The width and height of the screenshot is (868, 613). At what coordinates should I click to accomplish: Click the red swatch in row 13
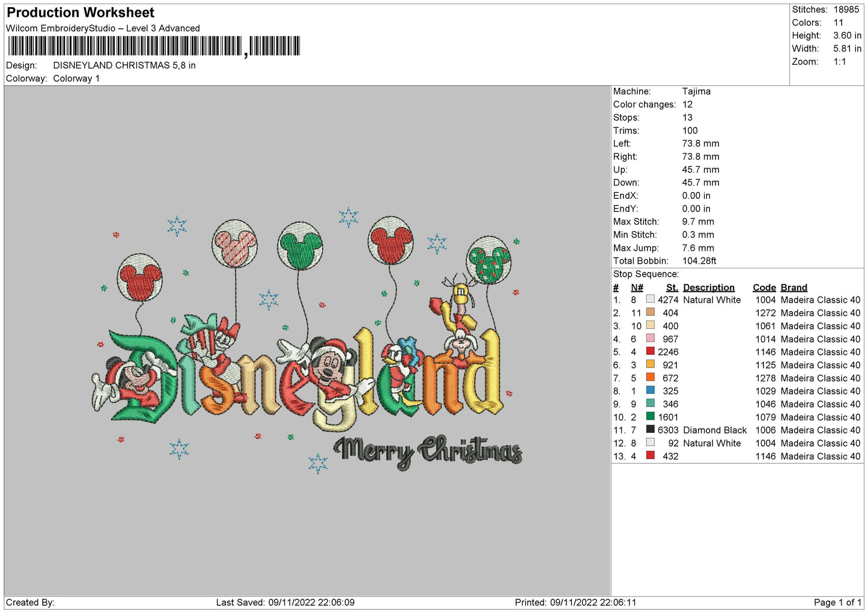tap(650, 456)
